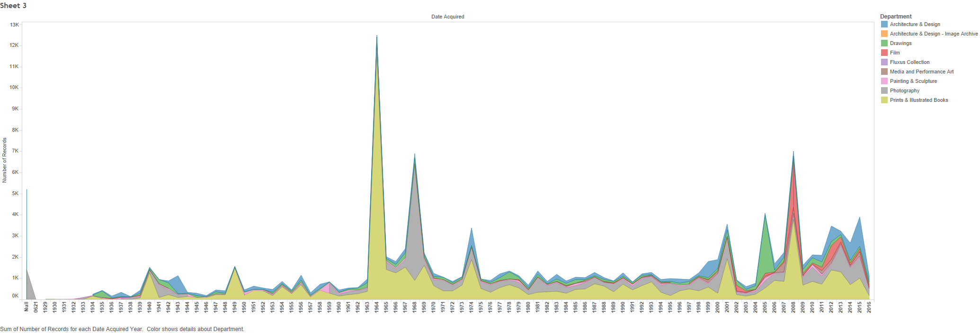
Task: Click the Film red legend swatch
Action: click(x=884, y=53)
